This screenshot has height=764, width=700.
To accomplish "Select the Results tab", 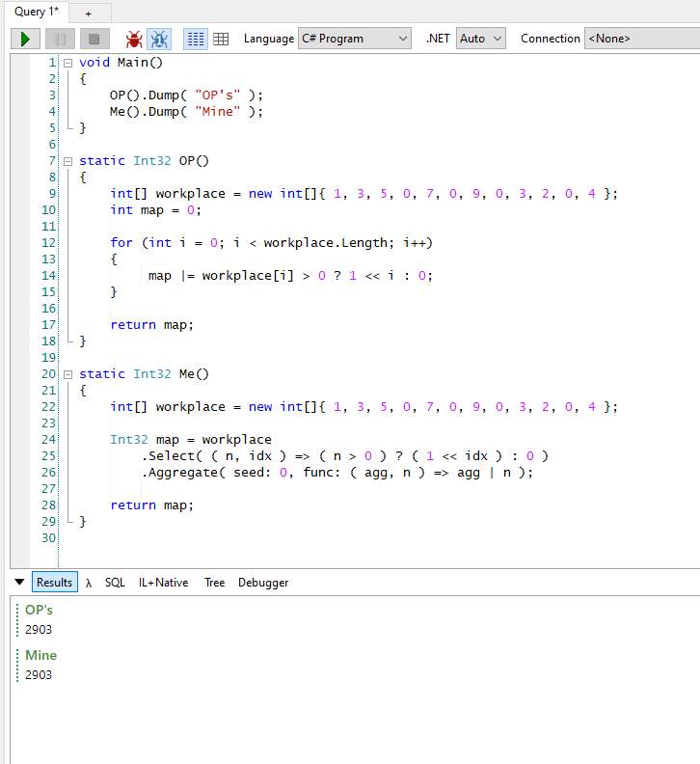I will 55,583.
